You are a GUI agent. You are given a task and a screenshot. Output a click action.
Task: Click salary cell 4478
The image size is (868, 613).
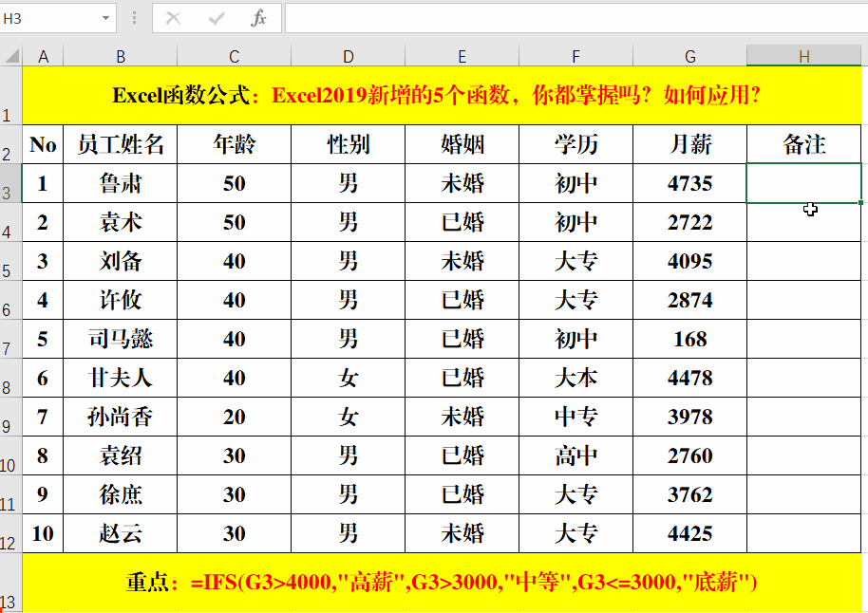pos(689,378)
